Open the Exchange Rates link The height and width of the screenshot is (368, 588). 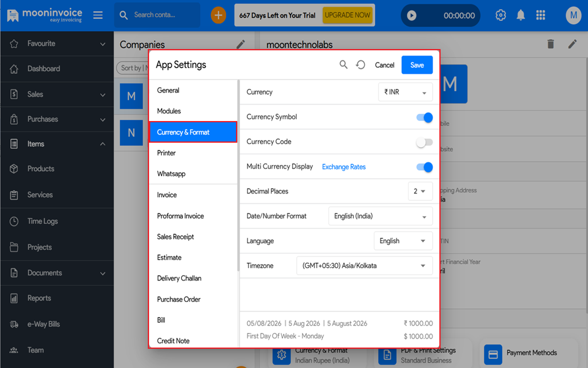click(x=344, y=167)
